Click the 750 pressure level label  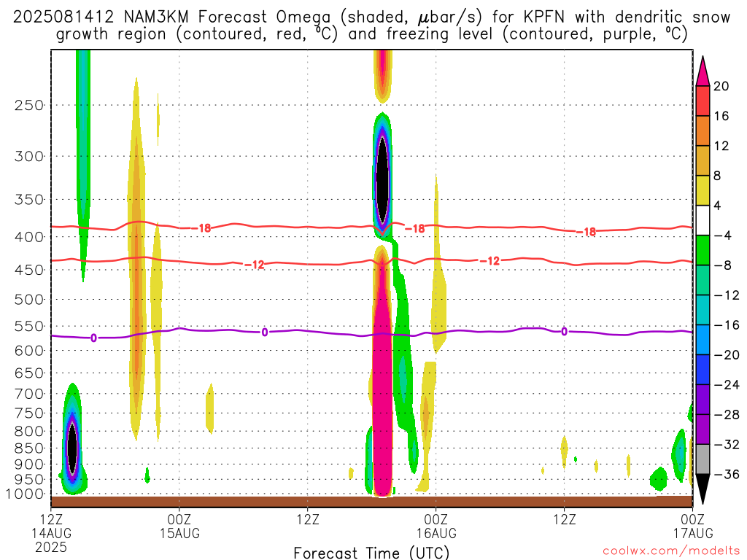pos(29,413)
